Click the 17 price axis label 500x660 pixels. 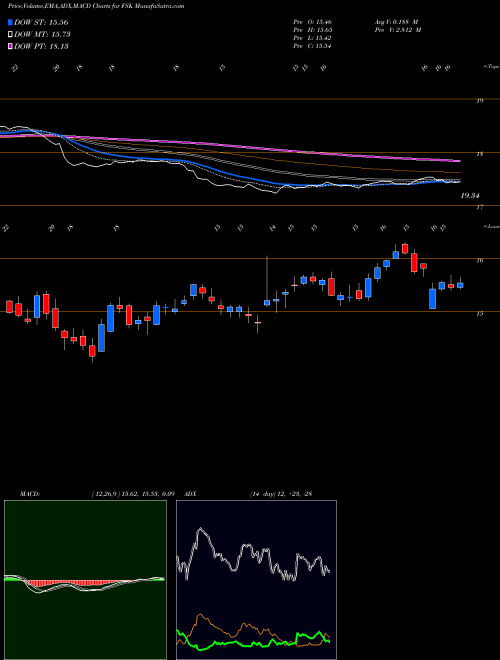(479, 207)
